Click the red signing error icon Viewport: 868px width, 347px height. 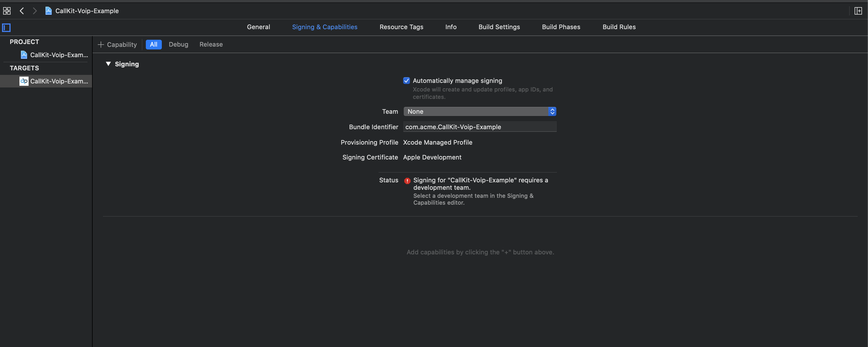tap(407, 181)
